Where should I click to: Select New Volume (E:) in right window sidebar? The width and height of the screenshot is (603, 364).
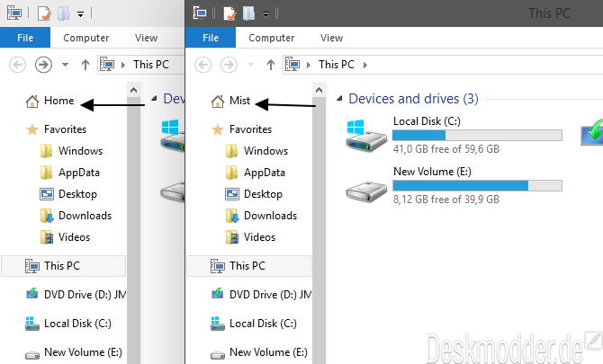(x=259, y=352)
